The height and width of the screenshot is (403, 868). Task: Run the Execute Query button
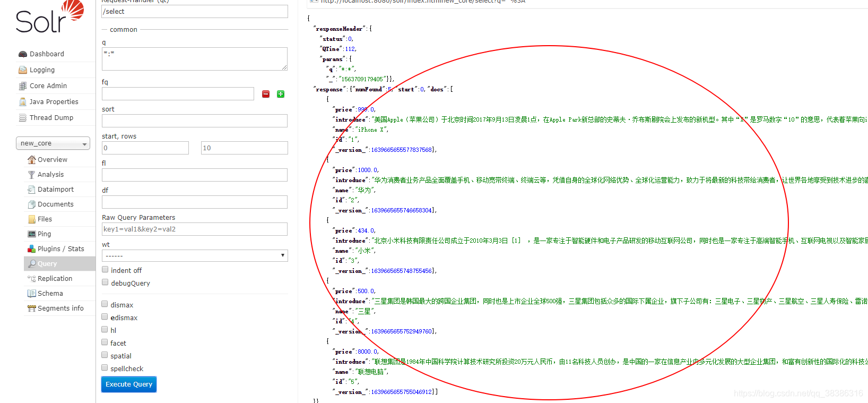129,384
